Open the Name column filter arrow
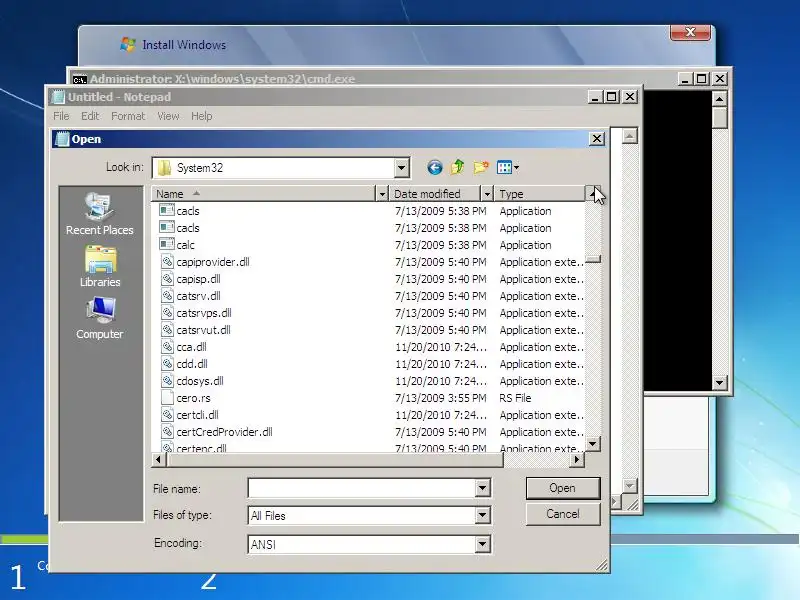 pos(382,194)
